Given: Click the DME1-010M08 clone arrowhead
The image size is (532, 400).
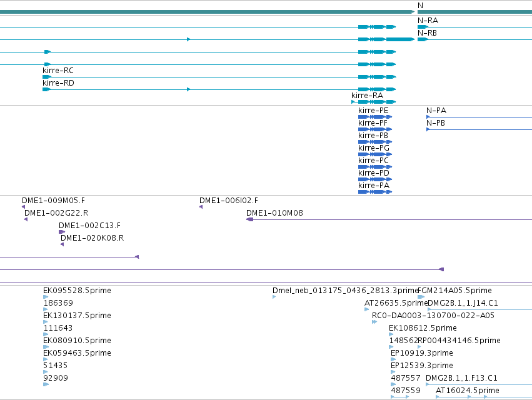Looking at the screenshot, I should tap(249, 219).
